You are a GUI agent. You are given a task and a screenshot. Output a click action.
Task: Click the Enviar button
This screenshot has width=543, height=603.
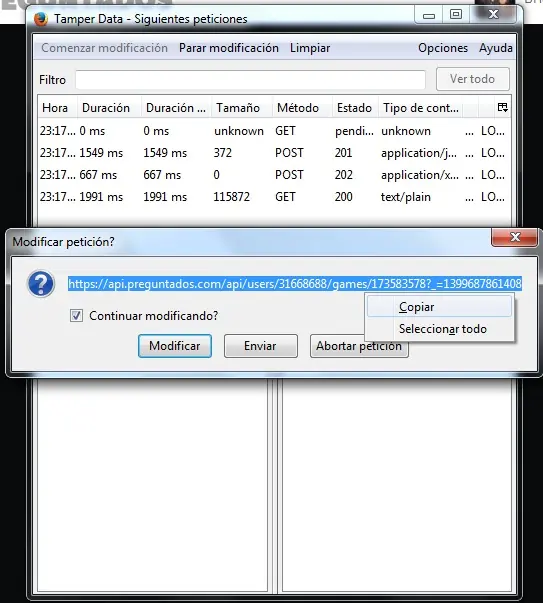point(261,346)
